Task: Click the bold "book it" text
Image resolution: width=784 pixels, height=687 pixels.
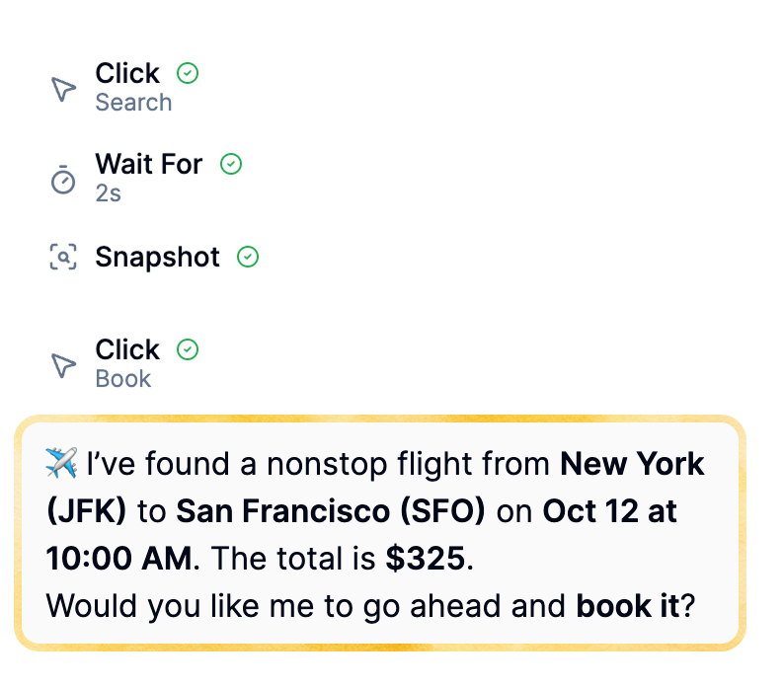Action: pyautogui.click(x=627, y=605)
